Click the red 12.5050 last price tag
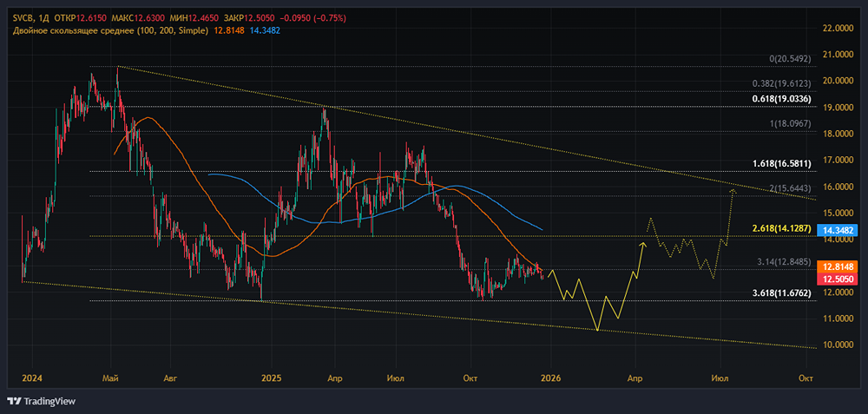Image resolution: width=868 pixels, height=414 pixels. coord(838,279)
